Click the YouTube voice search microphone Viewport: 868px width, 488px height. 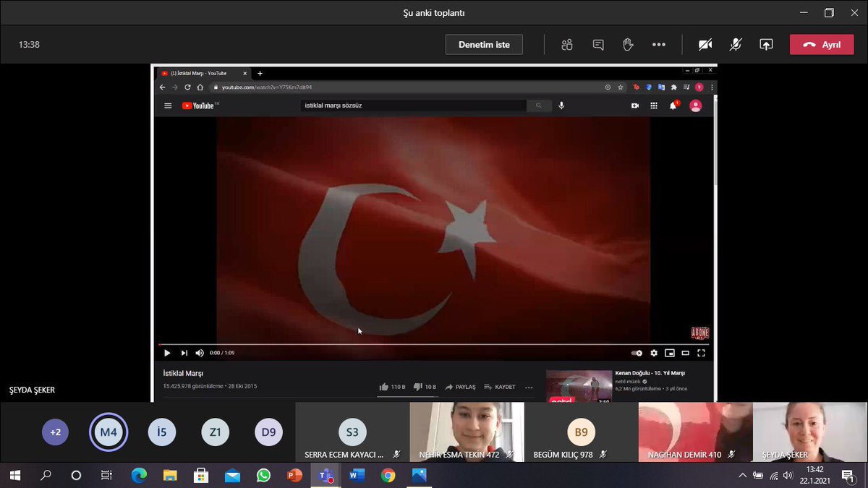pos(561,106)
